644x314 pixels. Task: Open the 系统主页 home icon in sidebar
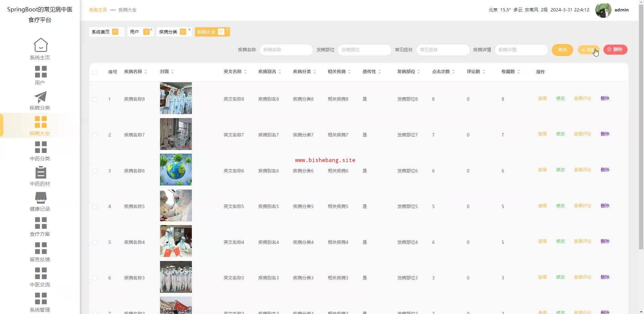click(x=41, y=45)
